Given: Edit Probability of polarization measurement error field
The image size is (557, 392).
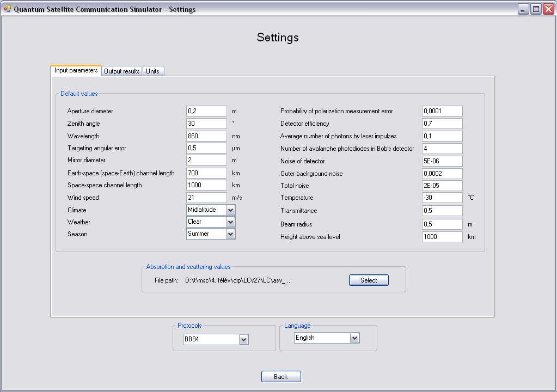Looking at the screenshot, I should click(442, 111).
